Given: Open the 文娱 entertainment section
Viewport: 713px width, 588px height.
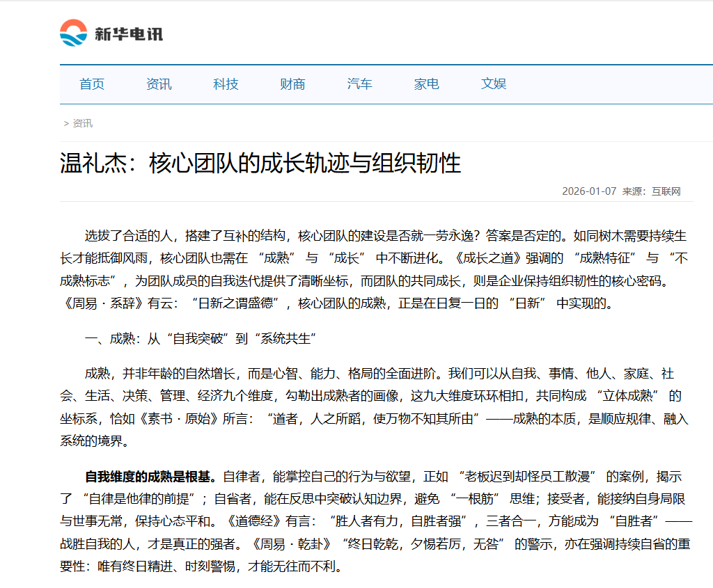Looking at the screenshot, I should click(x=494, y=84).
